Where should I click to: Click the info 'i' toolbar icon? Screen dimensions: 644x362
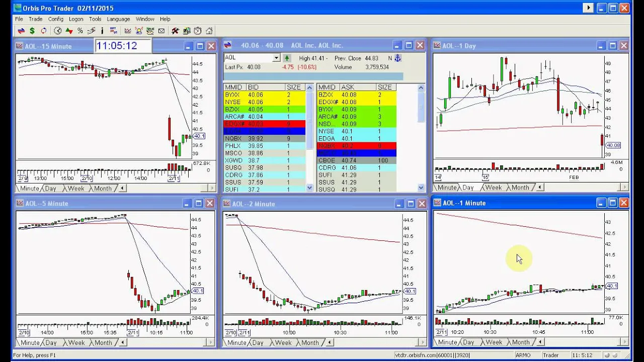[102, 31]
